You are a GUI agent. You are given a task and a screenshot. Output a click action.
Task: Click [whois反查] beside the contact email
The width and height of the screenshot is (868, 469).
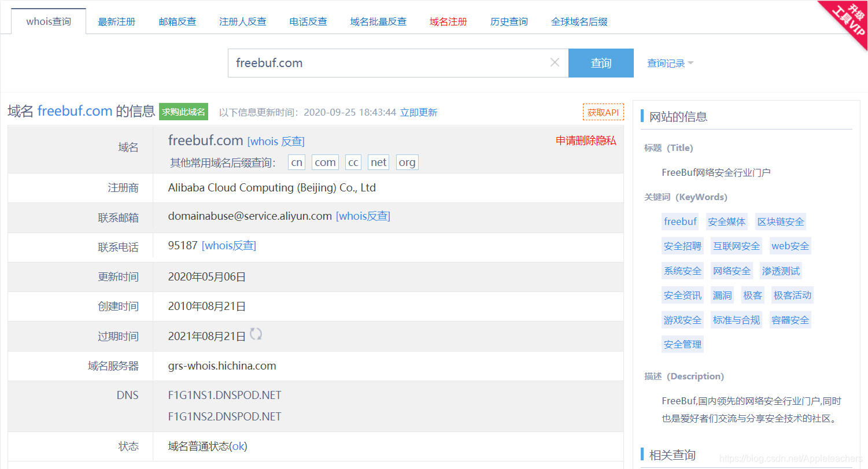[x=363, y=216]
